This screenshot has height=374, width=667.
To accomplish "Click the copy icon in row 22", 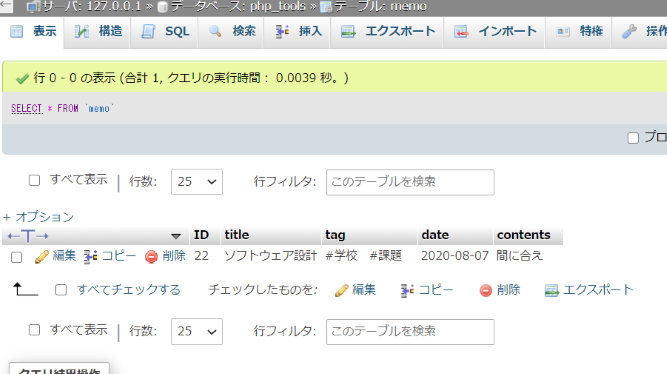I will click(90, 257).
